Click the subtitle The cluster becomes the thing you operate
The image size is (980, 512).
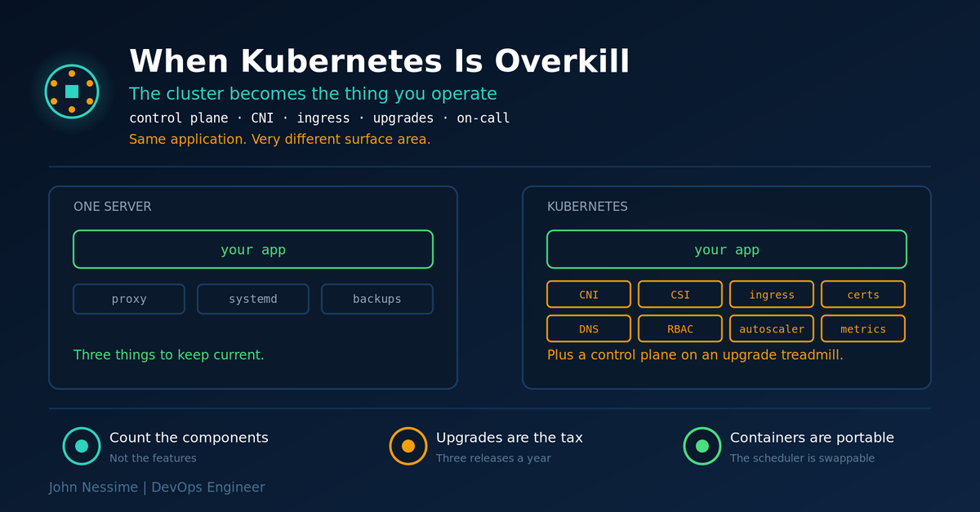pyautogui.click(x=313, y=93)
